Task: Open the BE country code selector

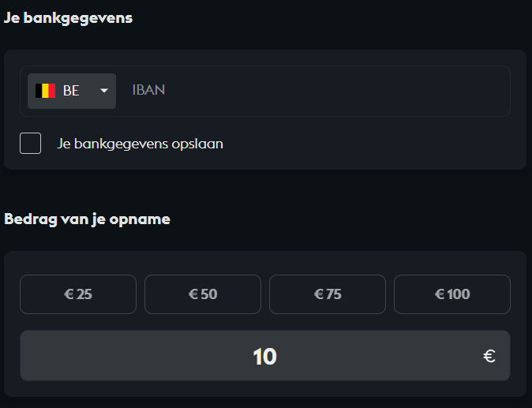Action: click(x=72, y=91)
